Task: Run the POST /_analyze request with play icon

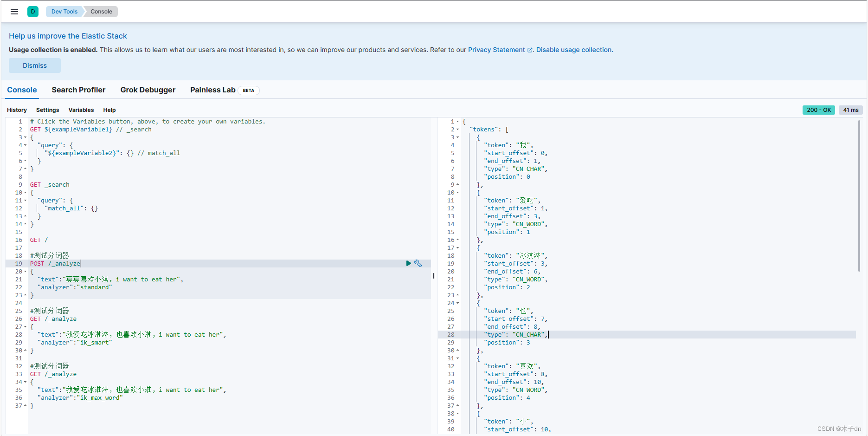Action: pyautogui.click(x=409, y=263)
